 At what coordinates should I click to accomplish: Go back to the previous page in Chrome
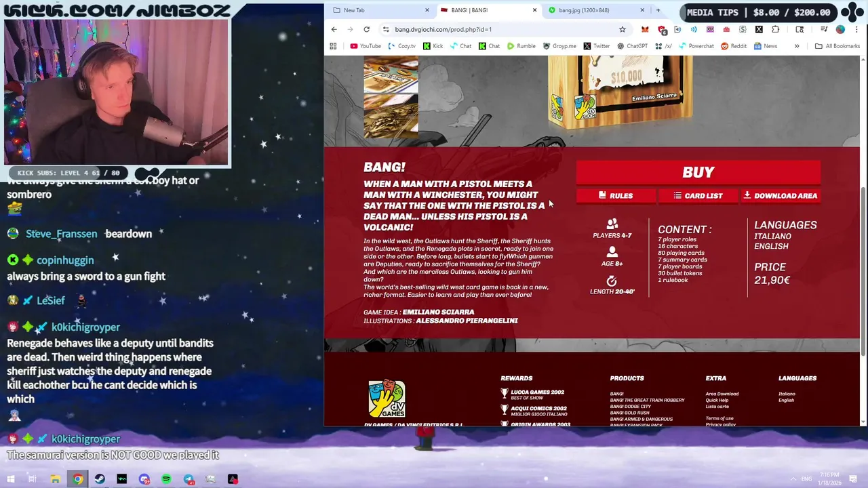click(x=334, y=29)
